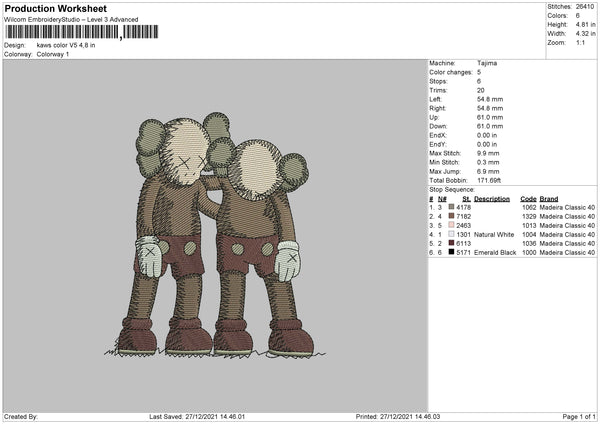The width and height of the screenshot is (600, 424).
Task: Select the Stitches count 26410
Action: pyautogui.click(x=583, y=7)
